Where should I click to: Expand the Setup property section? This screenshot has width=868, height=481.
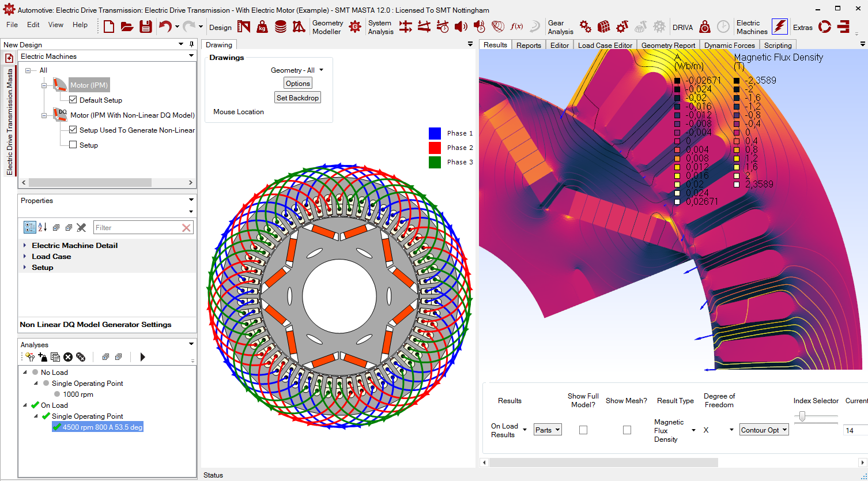point(25,267)
